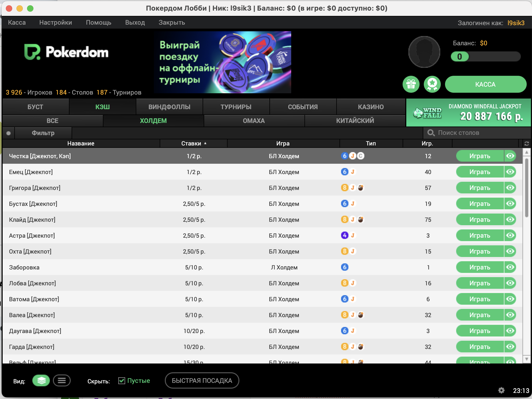Viewport: 532px width, 399px height.
Task: Open the star achievements badge icon
Action: (432, 84)
